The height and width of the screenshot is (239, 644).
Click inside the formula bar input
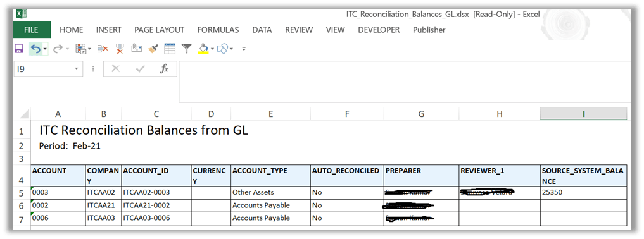[x=404, y=82]
